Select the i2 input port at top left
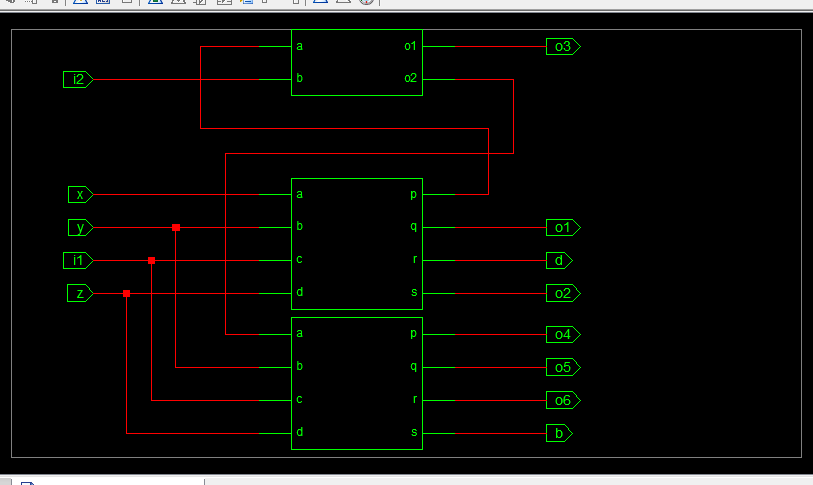Viewport: 813px width, 485px height. [77, 79]
